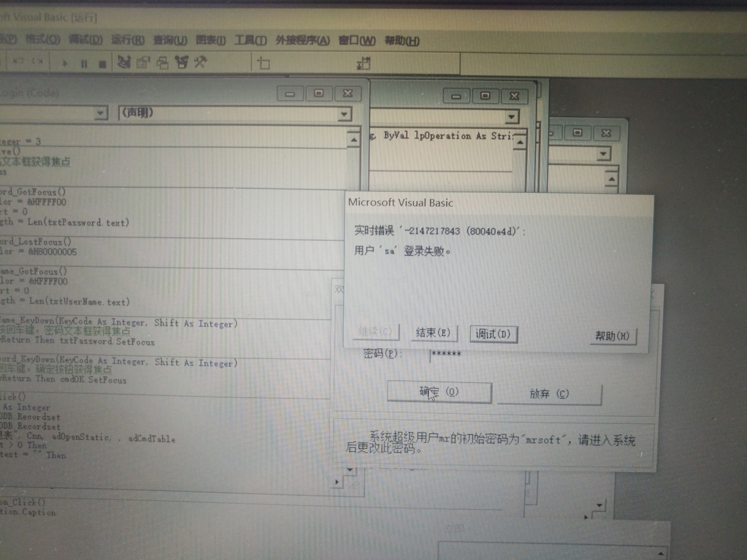Restore the Login (Code) window
This screenshot has height=560, width=747.
pyautogui.click(x=318, y=93)
